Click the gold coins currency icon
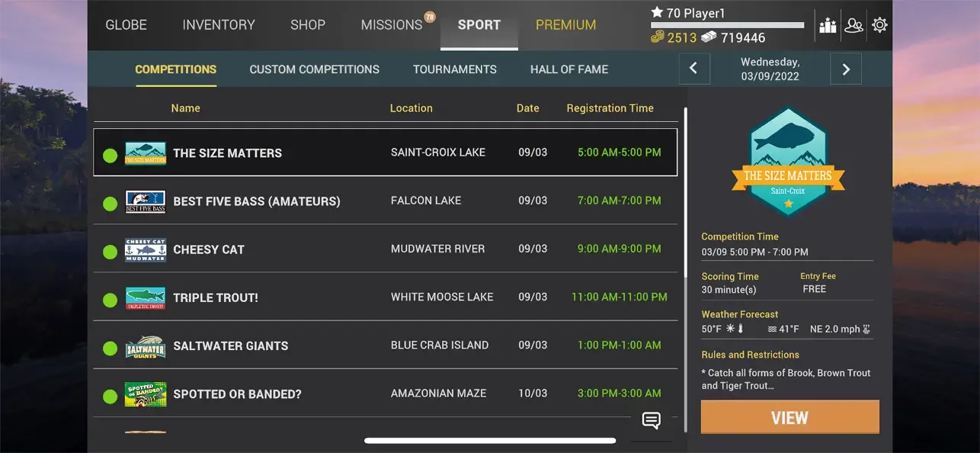 [657, 37]
